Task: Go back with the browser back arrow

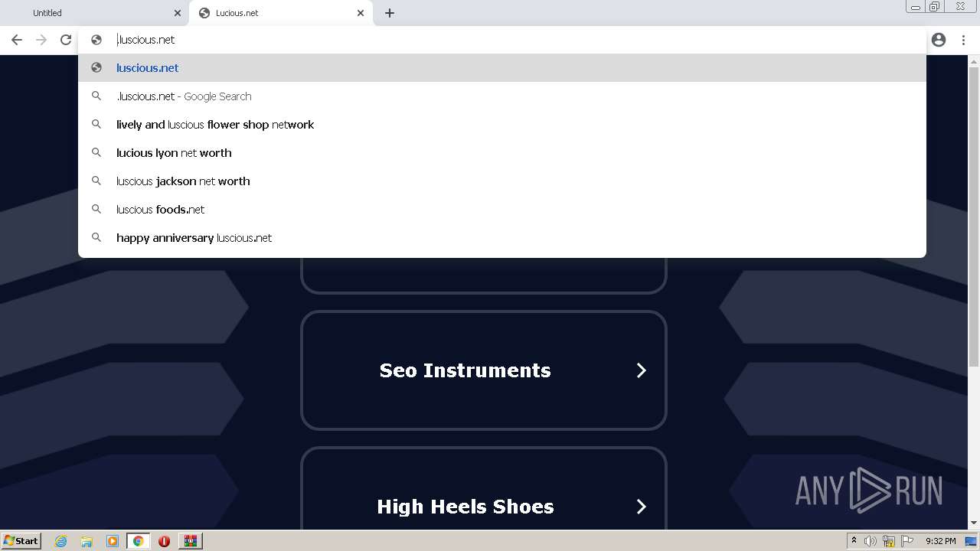Action: click(x=17, y=40)
